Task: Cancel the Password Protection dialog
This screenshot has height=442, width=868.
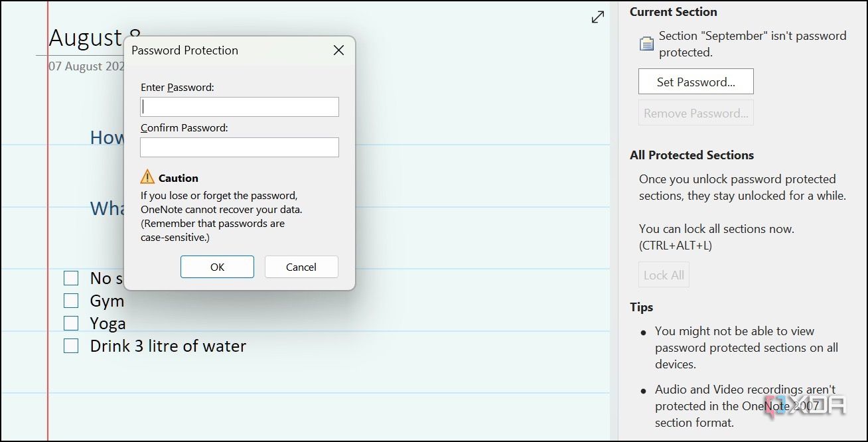Action: [x=301, y=267]
